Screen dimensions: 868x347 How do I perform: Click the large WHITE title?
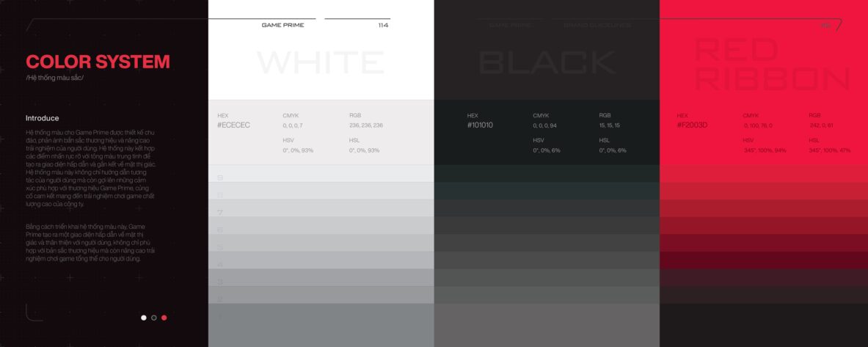pos(321,62)
